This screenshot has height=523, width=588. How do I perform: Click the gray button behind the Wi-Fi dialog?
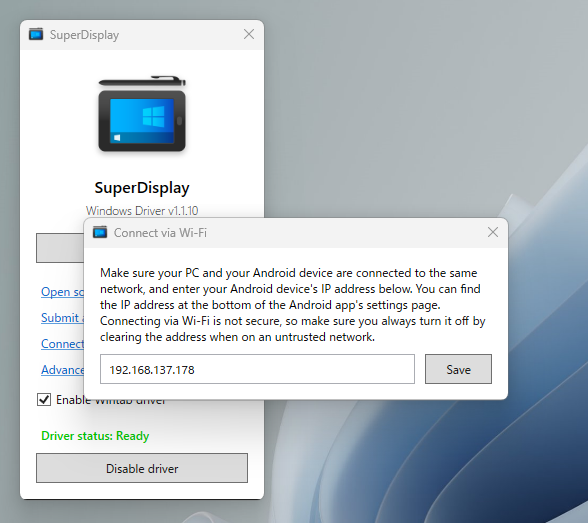tap(60, 248)
